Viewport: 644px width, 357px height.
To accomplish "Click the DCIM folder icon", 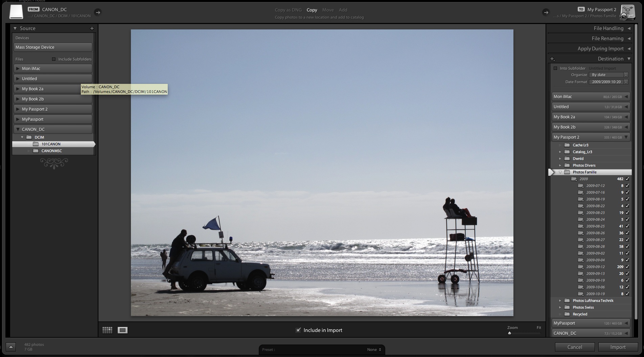I will (x=29, y=137).
